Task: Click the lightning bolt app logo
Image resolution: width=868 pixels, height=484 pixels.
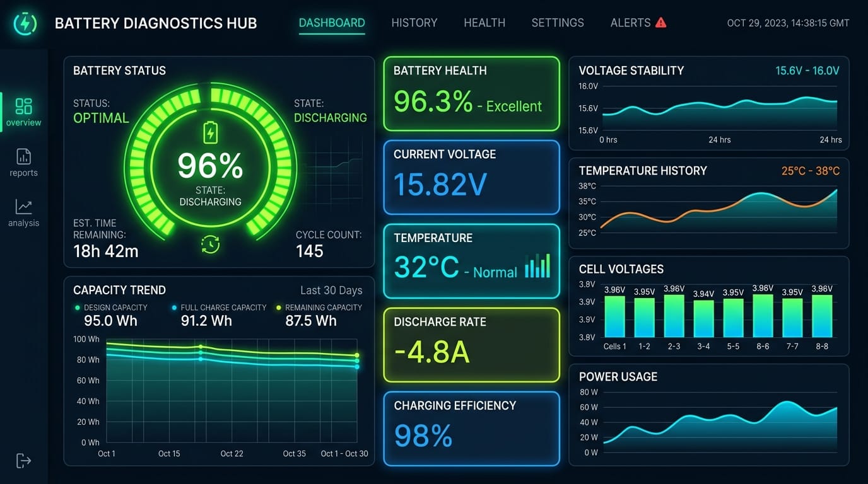Action: [25, 24]
